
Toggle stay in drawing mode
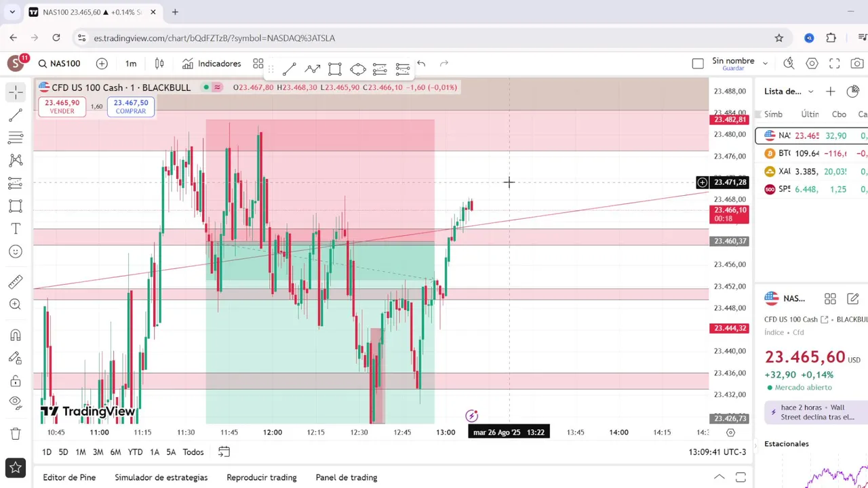pos(16,358)
